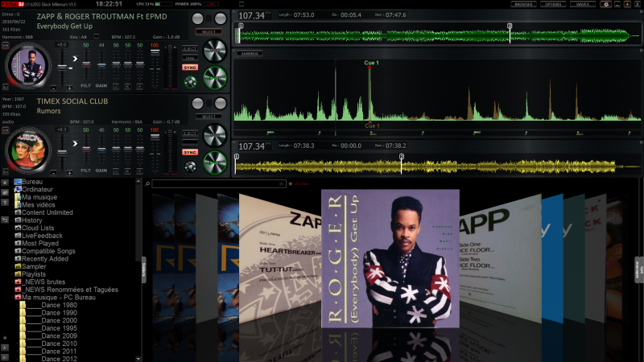Hit the CUE knob on the Zapp & Roger deck
The height and width of the screenshot is (362, 644).
215,51
